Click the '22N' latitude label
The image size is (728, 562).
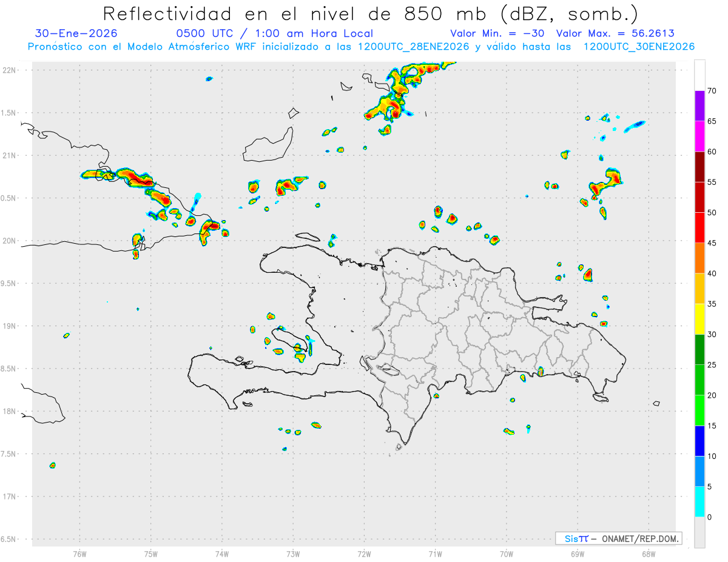tap(10, 70)
